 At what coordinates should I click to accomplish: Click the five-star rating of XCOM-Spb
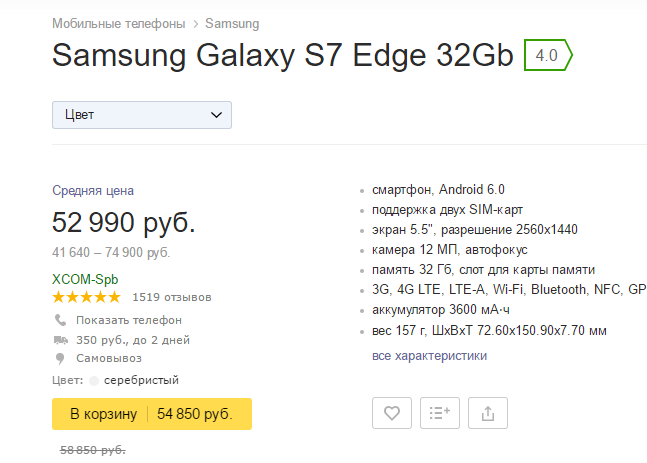(x=86, y=297)
